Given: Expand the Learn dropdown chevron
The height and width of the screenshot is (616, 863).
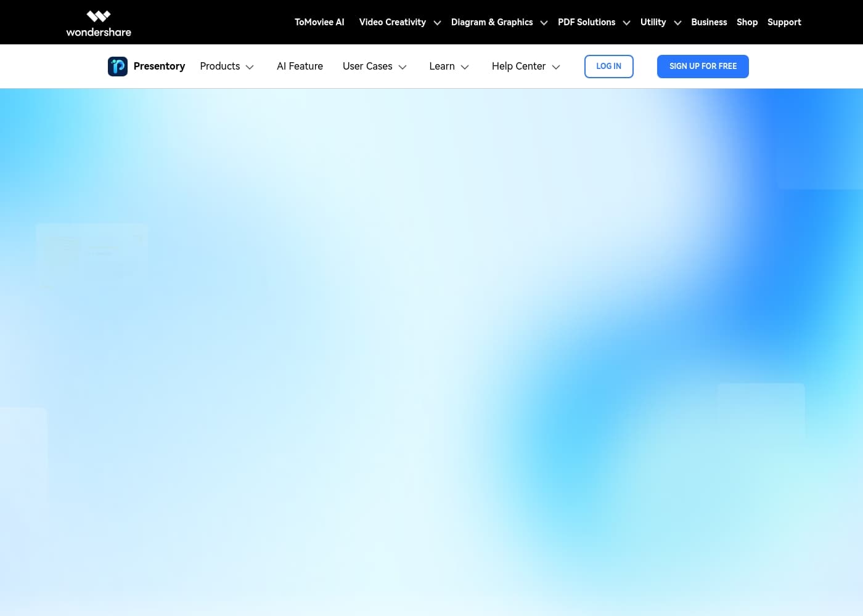Looking at the screenshot, I should click(x=465, y=67).
